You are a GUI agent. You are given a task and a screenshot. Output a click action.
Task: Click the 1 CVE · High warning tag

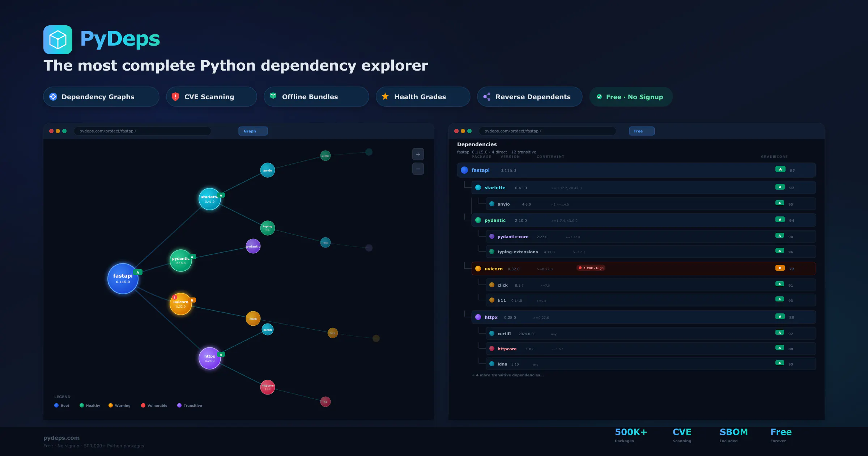(x=591, y=268)
